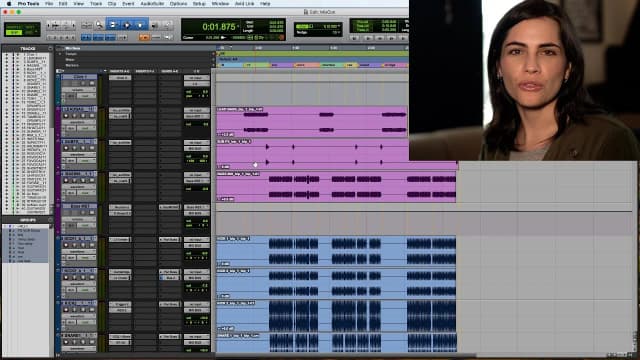The image size is (640, 360).
Task: Record-enable the first purple track
Action: [x=67, y=116]
